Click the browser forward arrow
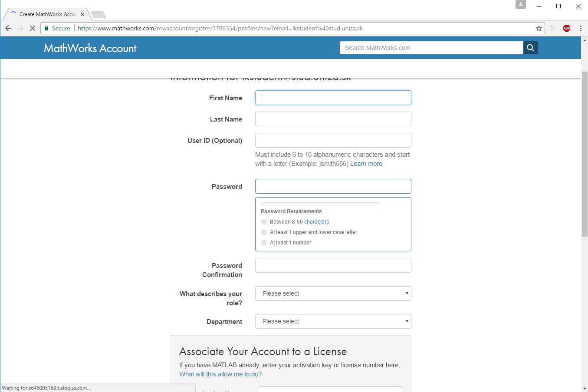 coord(20,28)
